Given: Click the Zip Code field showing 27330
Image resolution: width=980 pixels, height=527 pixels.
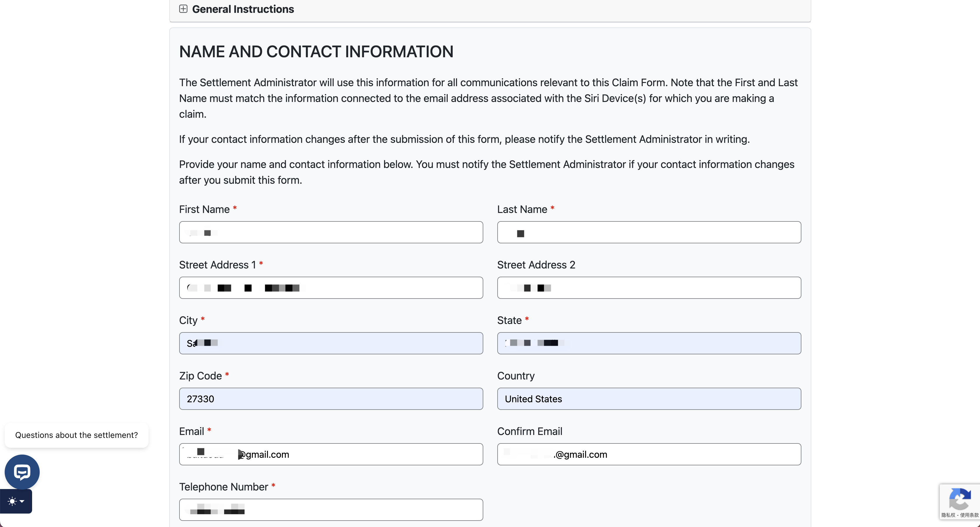Looking at the screenshot, I should [x=331, y=399].
